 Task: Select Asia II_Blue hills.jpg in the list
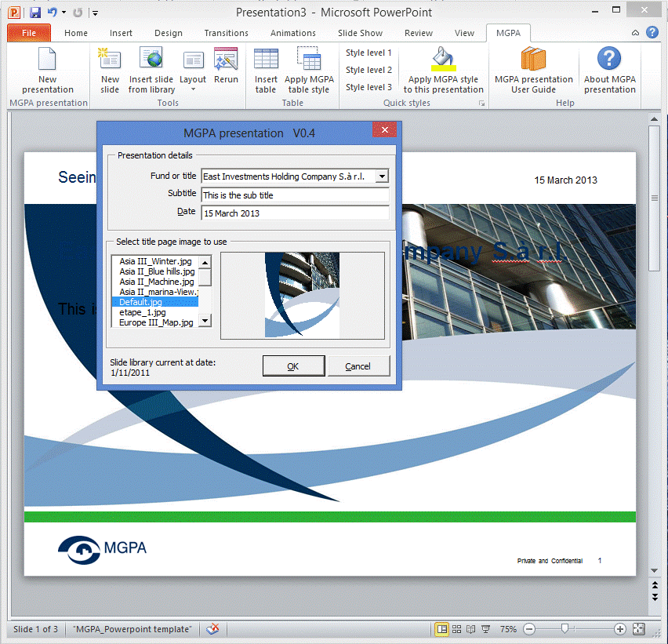click(x=155, y=271)
